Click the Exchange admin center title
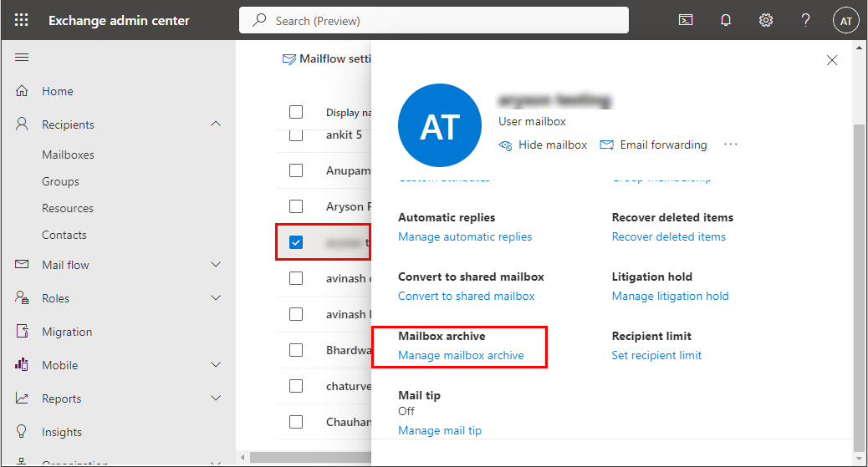Image resolution: width=868 pixels, height=467 pixels. pyautogui.click(x=119, y=21)
